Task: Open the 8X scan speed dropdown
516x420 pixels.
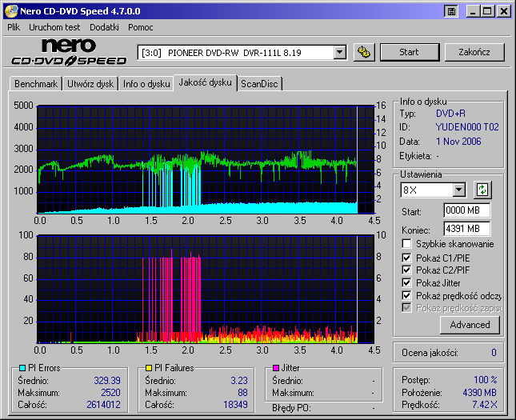Action: point(458,190)
